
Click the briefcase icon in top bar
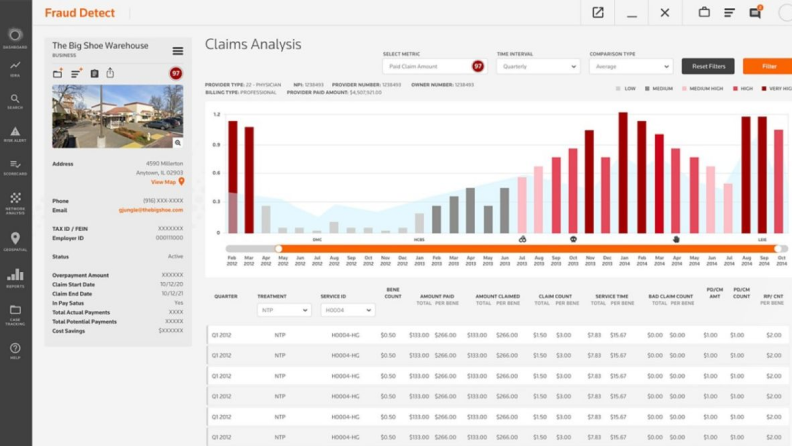[703, 13]
